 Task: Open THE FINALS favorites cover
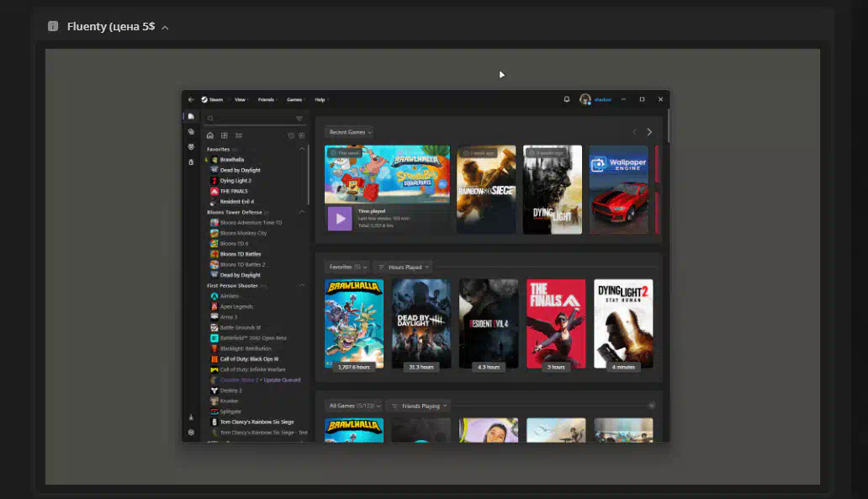point(556,324)
